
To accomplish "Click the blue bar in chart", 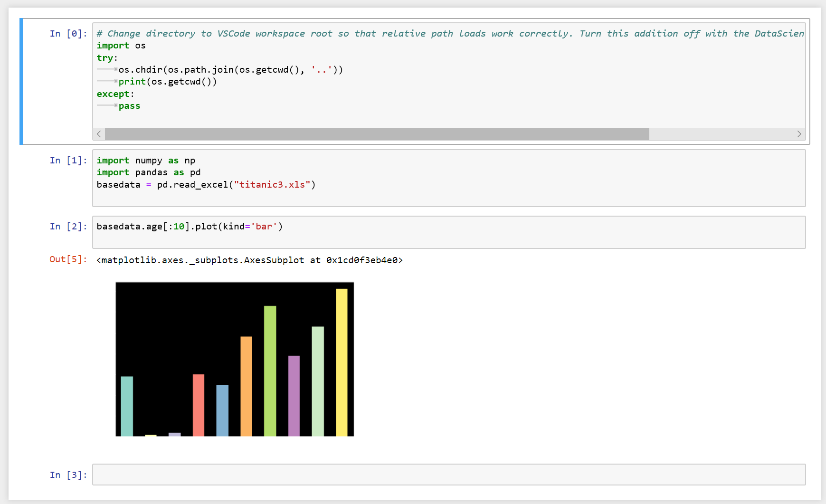I will (x=222, y=410).
